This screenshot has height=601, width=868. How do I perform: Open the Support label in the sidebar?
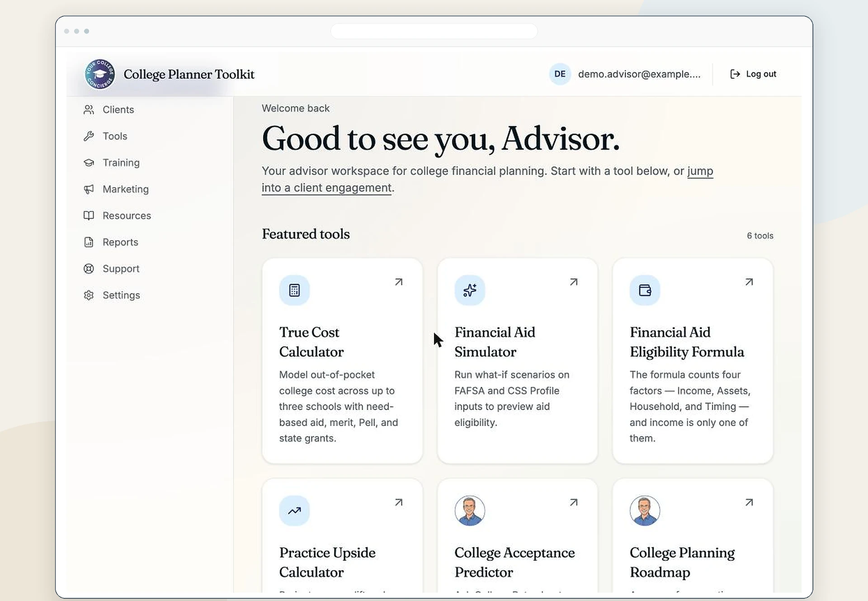click(x=121, y=269)
